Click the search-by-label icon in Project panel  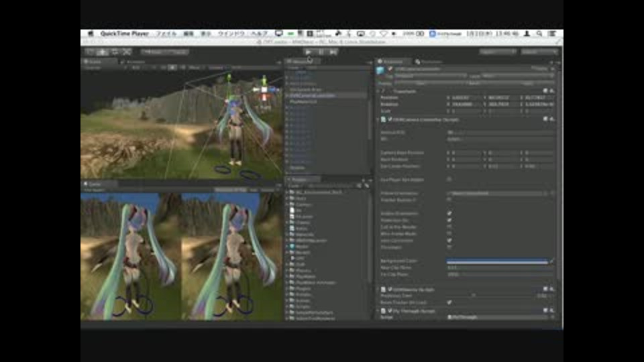point(366,186)
